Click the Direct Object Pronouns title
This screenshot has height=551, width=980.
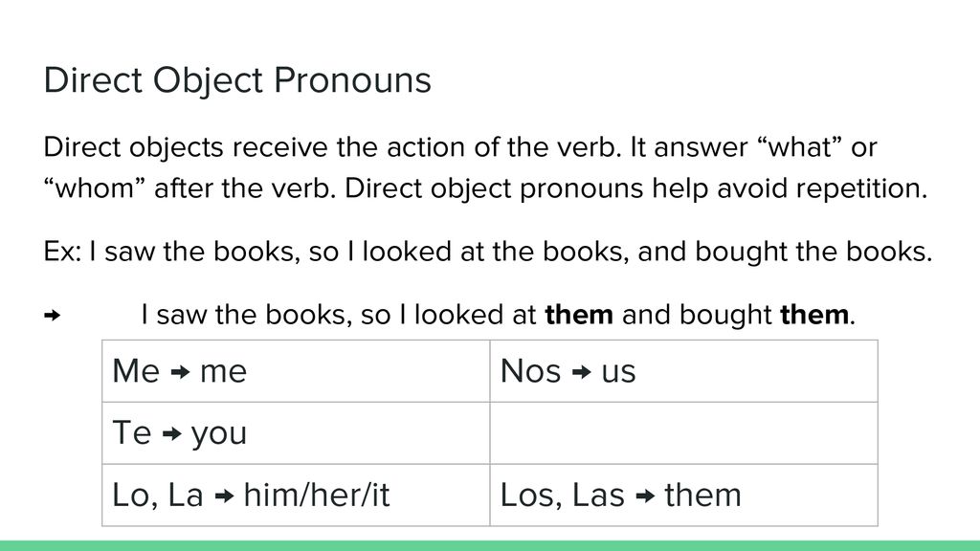[237, 81]
